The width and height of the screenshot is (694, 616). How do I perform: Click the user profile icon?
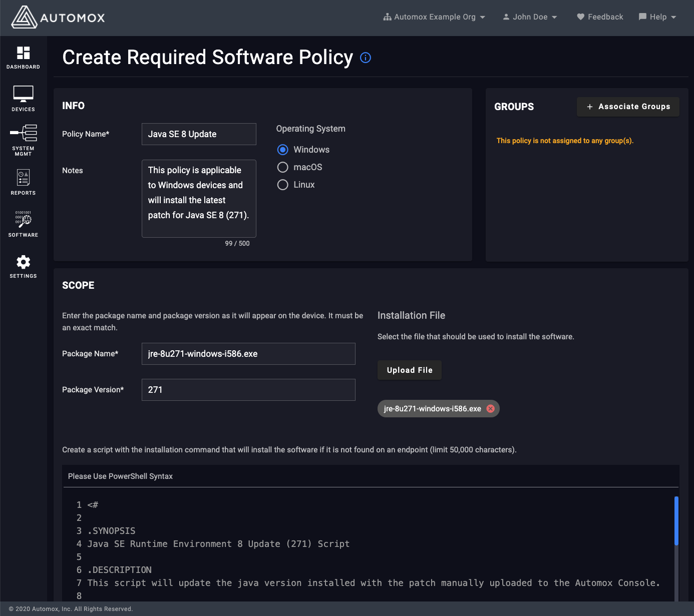pyautogui.click(x=506, y=17)
